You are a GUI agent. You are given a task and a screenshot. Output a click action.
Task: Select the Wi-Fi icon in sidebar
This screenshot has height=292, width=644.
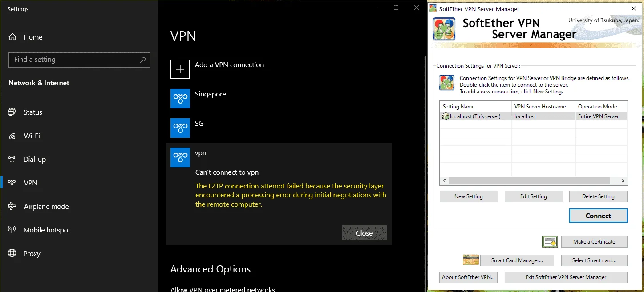[12, 136]
